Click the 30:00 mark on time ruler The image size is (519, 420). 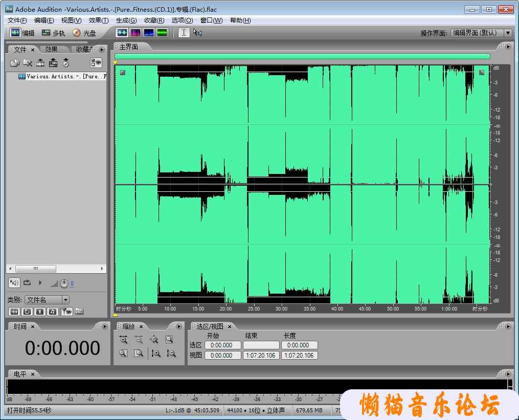coord(281,308)
